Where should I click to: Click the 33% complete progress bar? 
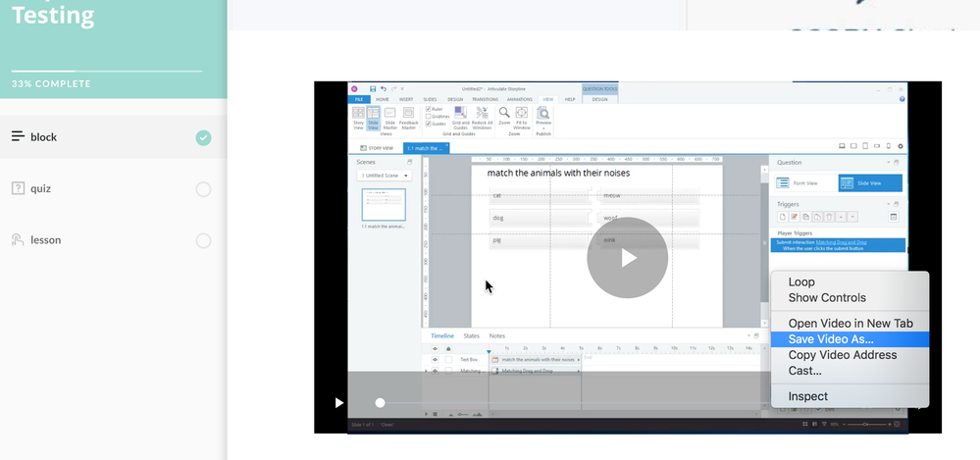106,72
